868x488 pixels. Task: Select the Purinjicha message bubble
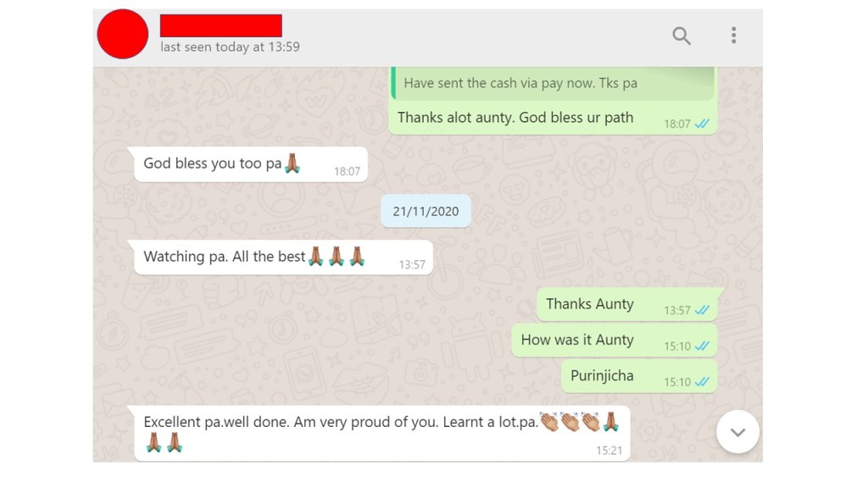click(639, 377)
